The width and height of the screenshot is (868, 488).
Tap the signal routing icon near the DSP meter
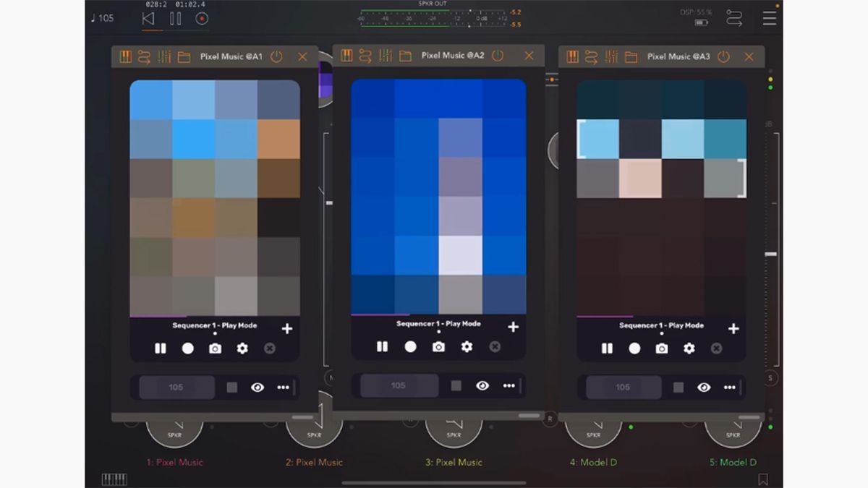[x=733, y=17]
